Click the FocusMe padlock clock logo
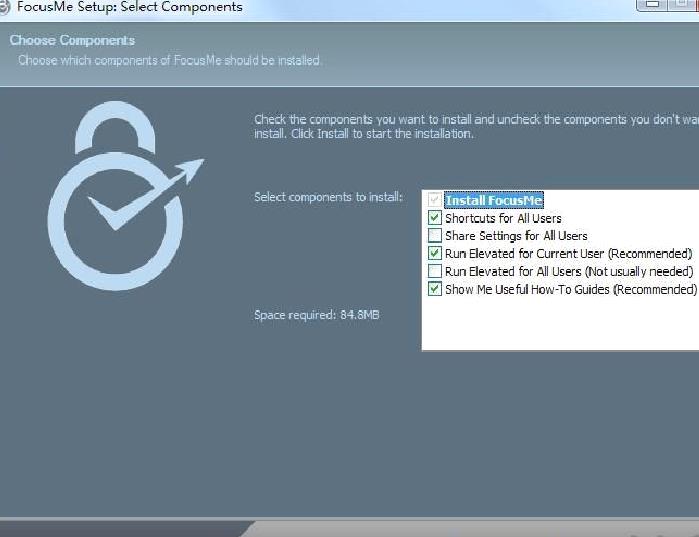 coord(124,196)
